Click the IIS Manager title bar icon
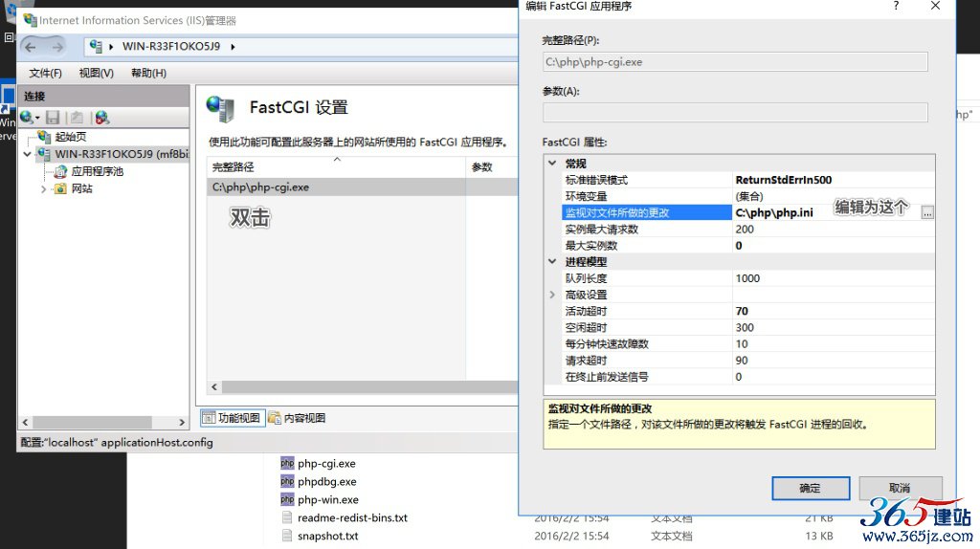Screen dimensions: 980x549 30,20
